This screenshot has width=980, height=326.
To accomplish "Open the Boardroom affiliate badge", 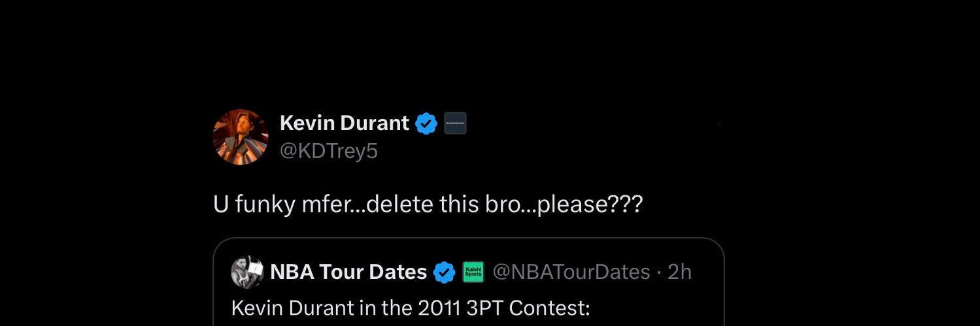I will point(455,123).
